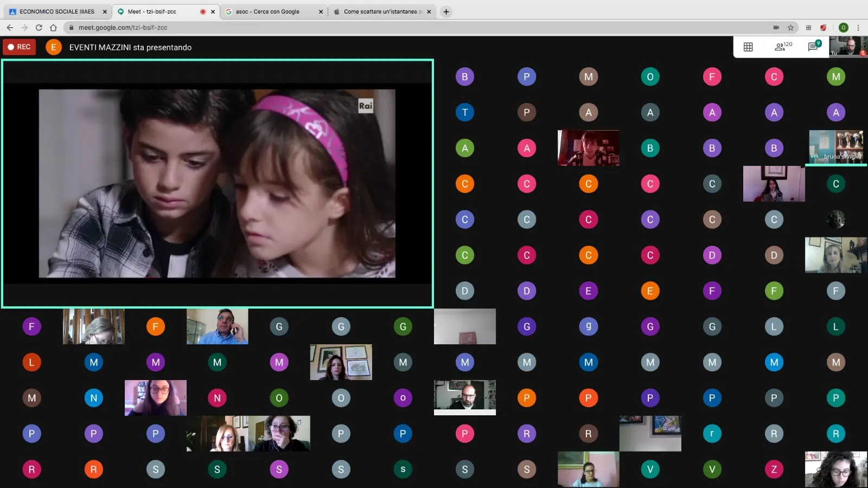Image resolution: width=868 pixels, height=488 pixels.
Task: Switch to ECONOMICO SOCIALE IIIAES tab
Action: (57, 11)
